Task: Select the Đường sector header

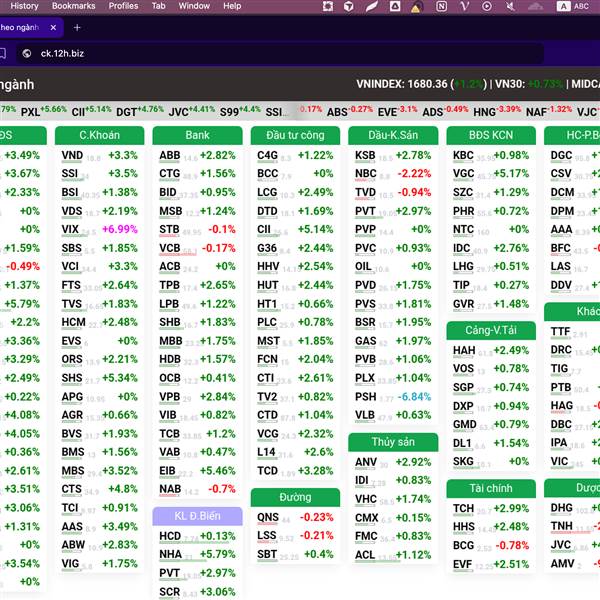Action: [x=295, y=497]
